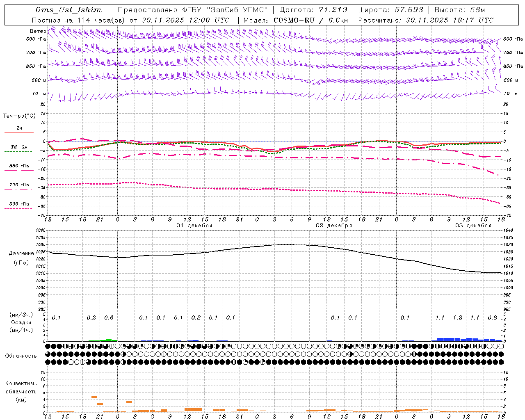Click the '(мм/3ч.)' precipitation unit label
Image resolution: width=525 pixels, height=420 pixels.
(x=21, y=315)
